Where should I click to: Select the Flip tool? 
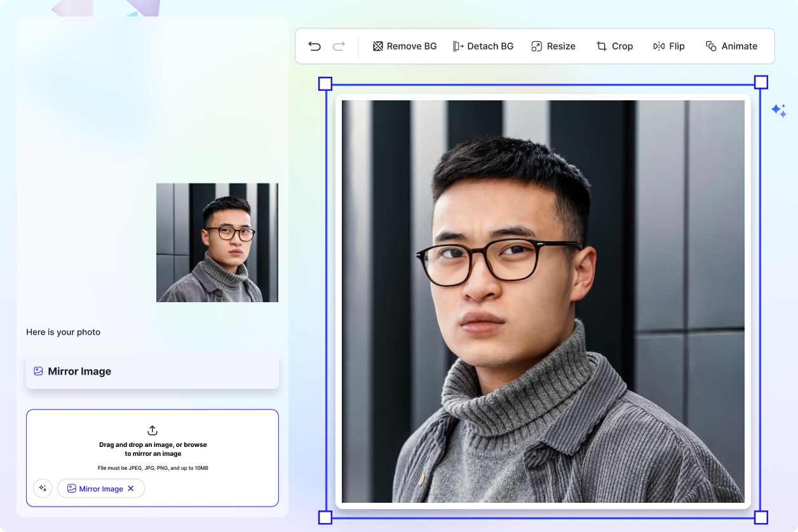point(668,46)
